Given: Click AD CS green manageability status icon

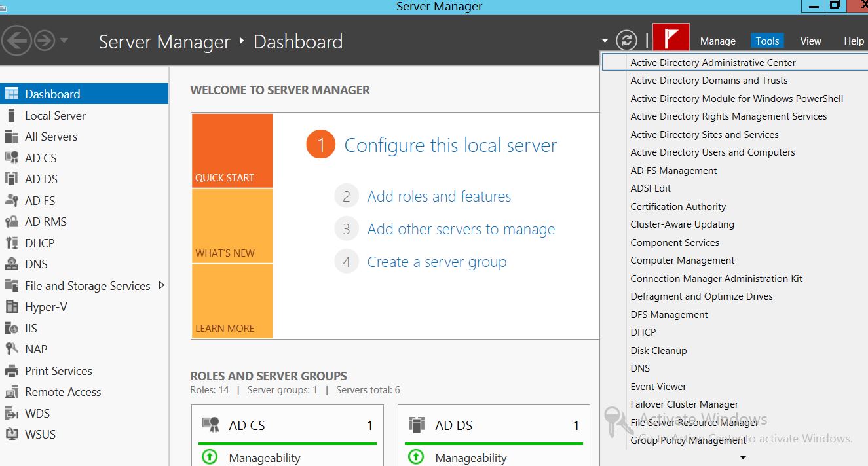Looking at the screenshot, I should (210, 457).
